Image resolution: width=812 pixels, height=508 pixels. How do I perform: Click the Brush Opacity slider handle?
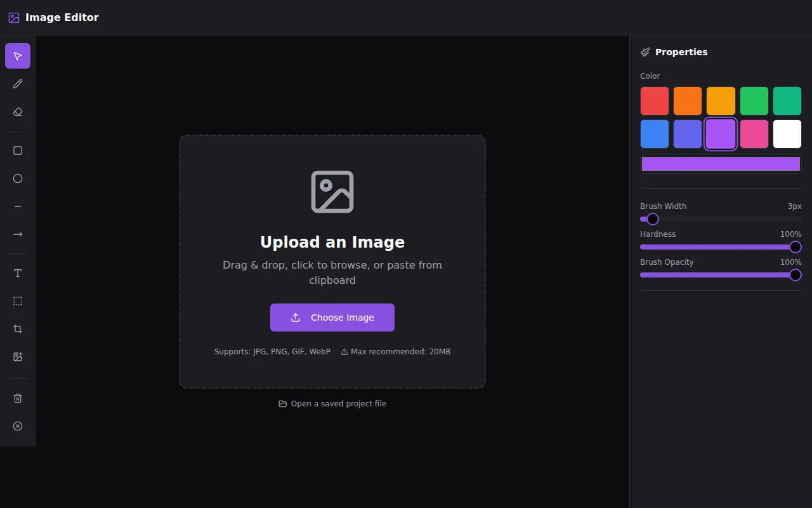coord(796,275)
